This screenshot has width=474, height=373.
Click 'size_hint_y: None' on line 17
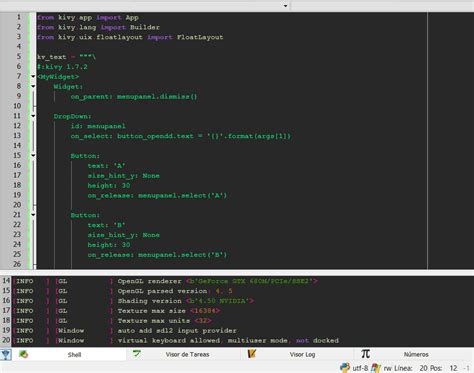coord(124,176)
